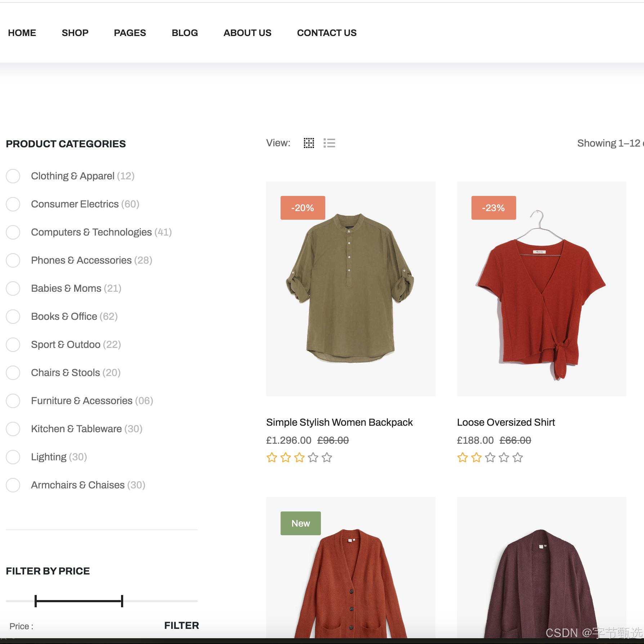Select Babies & Moms radio button
The width and height of the screenshot is (644, 644).
point(13,289)
